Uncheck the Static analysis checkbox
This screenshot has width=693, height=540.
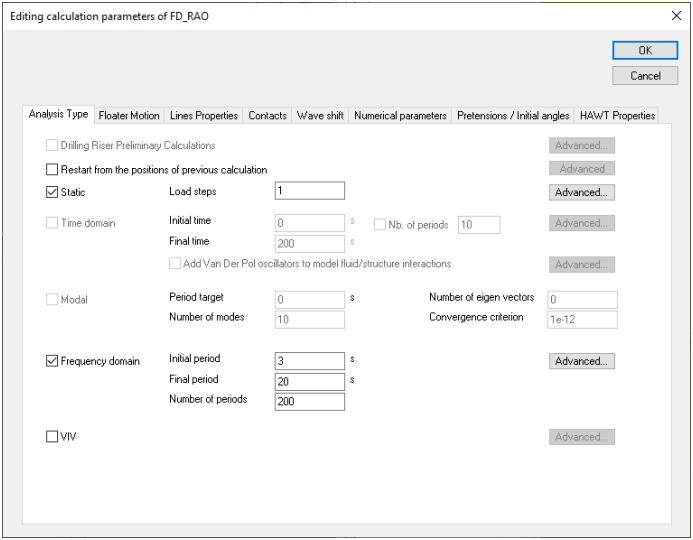pos(53,192)
